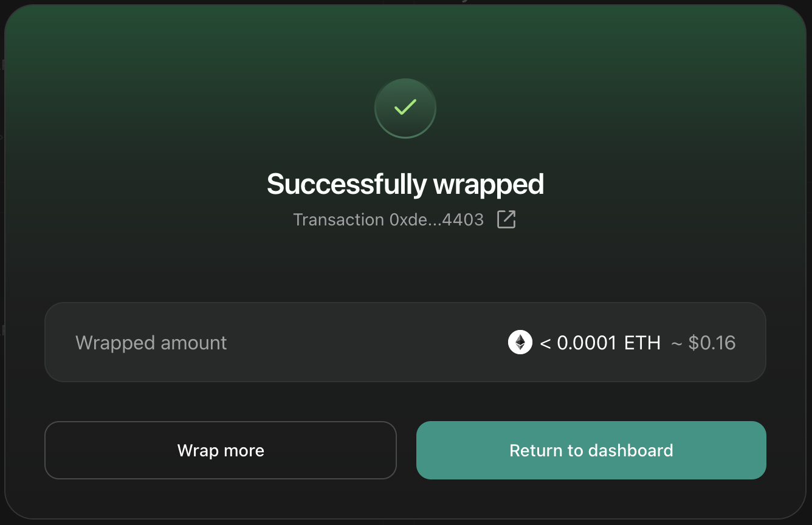Image resolution: width=812 pixels, height=525 pixels.
Task: Click the tilde symbol before $0.16
Action: point(676,343)
